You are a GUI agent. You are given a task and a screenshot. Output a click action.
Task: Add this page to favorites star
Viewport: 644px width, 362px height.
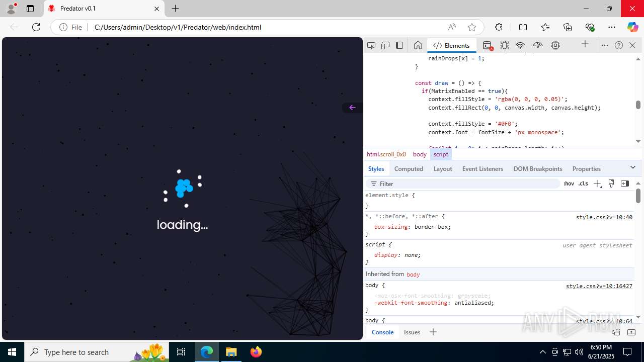point(471,27)
